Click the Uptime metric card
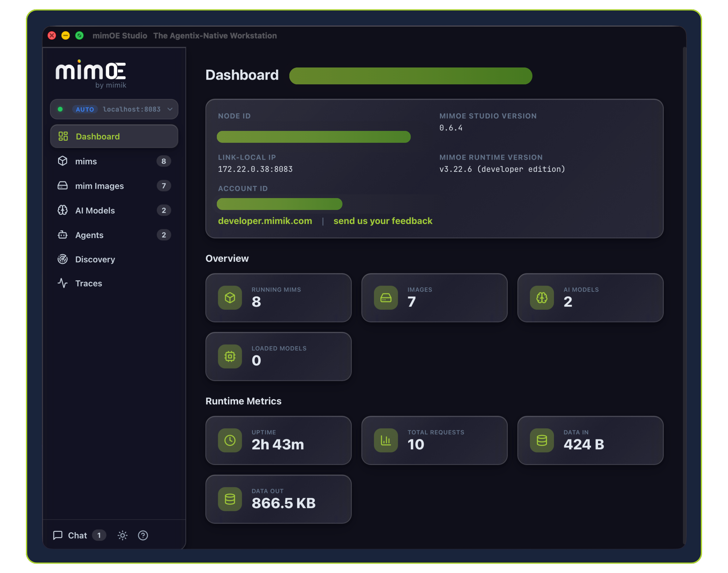The image size is (728, 573). (x=278, y=441)
